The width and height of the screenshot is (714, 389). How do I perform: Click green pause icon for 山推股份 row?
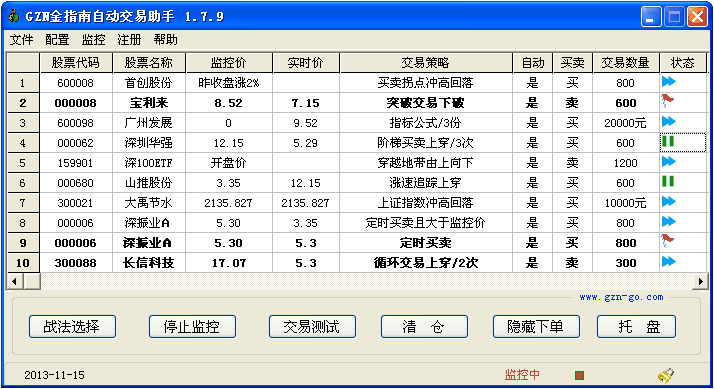(668, 182)
